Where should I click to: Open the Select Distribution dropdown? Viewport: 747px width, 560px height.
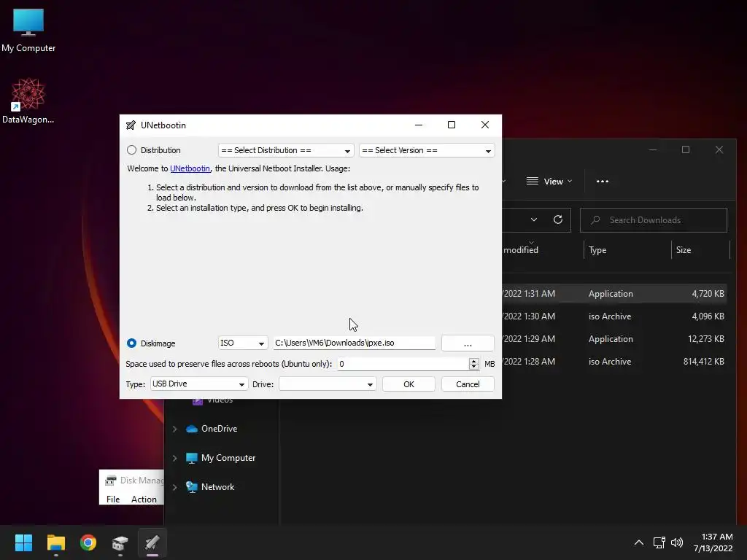click(x=286, y=150)
